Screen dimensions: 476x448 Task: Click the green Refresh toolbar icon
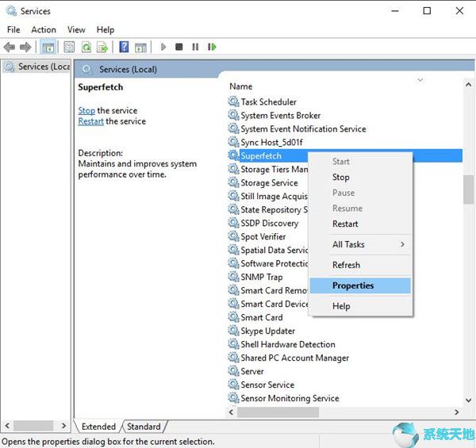pyautogui.click(x=86, y=47)
